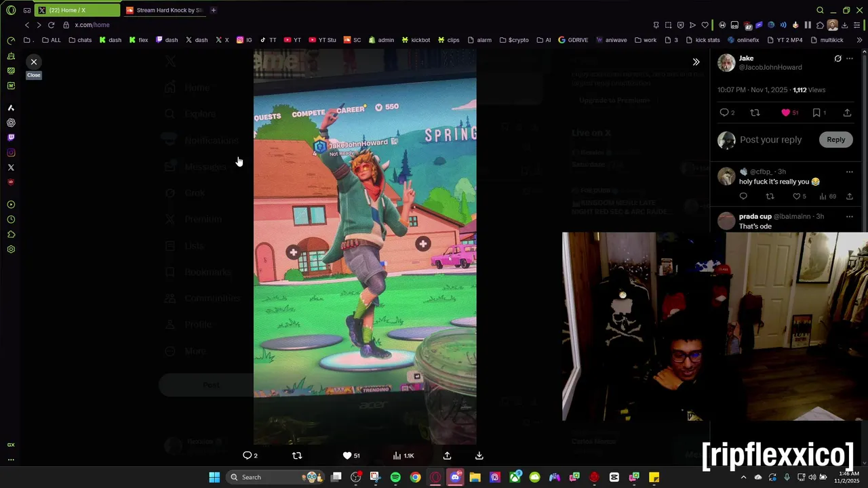
Task: Open Spotify from the taskbar
Action: click(x=395, y=477)
